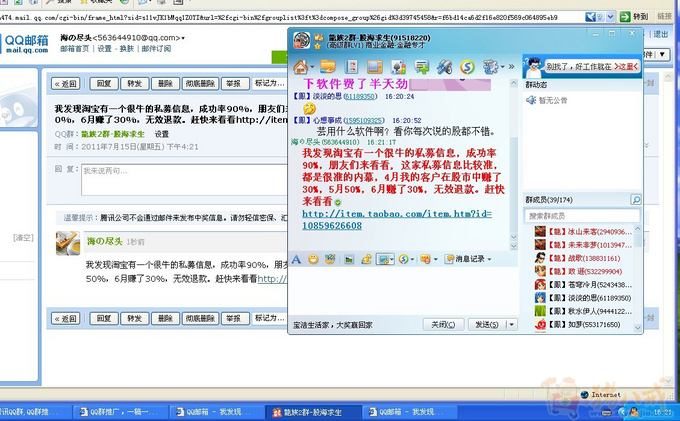Click QQ number 1595109325 link in chat
The width and height of the screenshot is (680, 421).
point(364,120)
